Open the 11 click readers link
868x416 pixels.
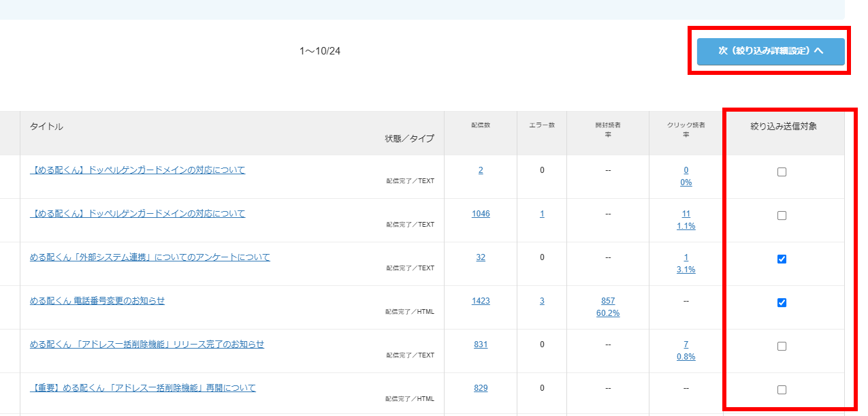pyautogui.click(x=686, y=214)
